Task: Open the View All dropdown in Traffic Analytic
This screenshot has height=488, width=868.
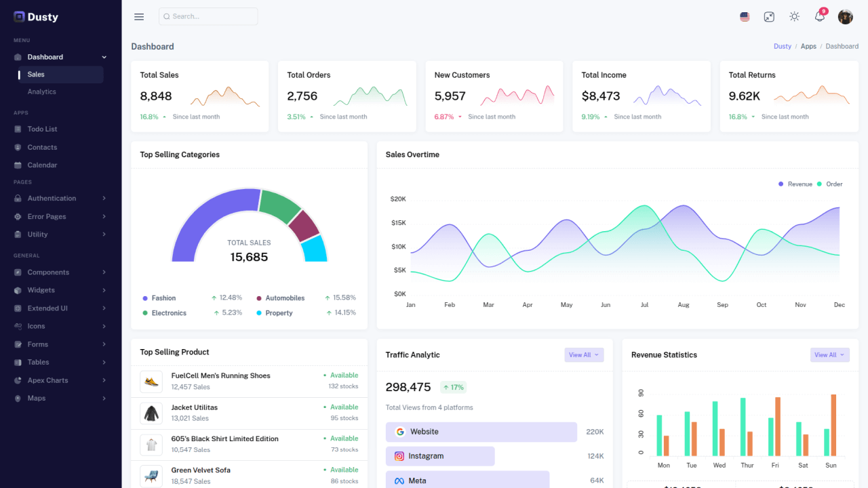Action: [x=584, y=354]
